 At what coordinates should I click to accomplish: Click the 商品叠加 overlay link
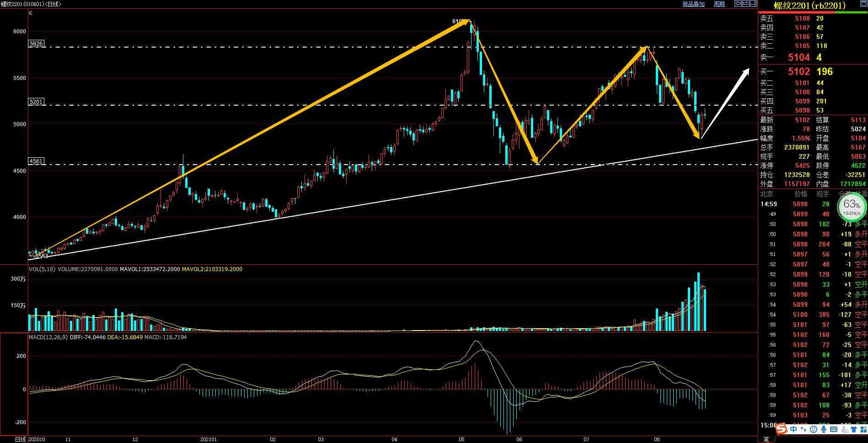click(x=693, y=4)
